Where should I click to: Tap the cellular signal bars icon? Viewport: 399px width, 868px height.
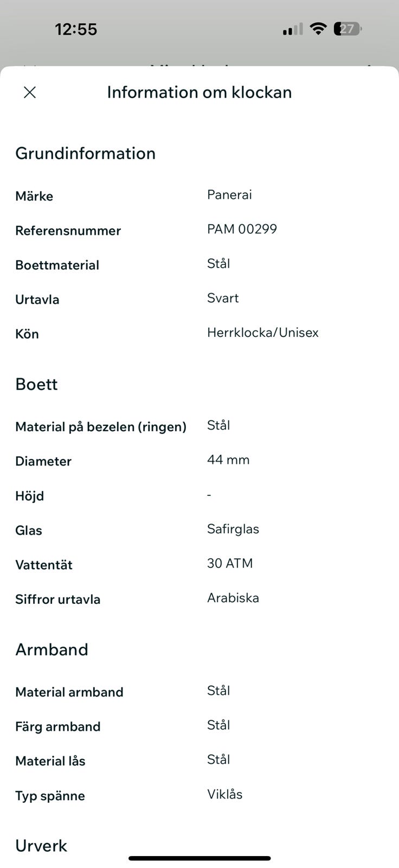293,29
